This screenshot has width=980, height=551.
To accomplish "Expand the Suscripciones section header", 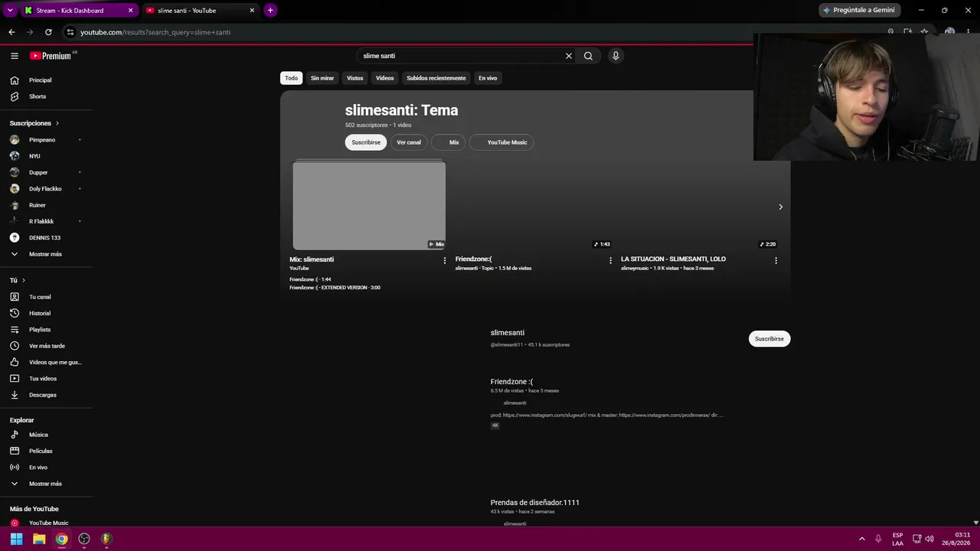I will coord(34,123).
